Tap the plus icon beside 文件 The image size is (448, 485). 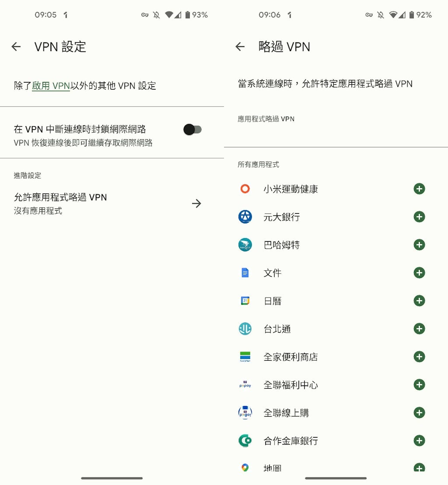click(419, 273)
